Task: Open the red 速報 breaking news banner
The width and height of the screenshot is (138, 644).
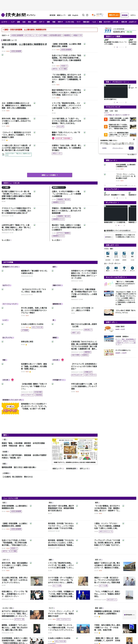Action: pyautogui.click(x=50, y=30)
